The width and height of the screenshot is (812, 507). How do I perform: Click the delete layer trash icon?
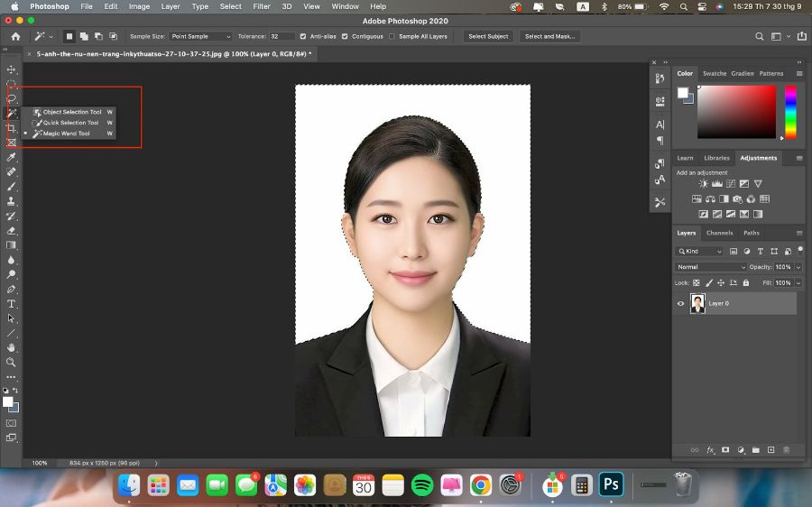point(786,450)
